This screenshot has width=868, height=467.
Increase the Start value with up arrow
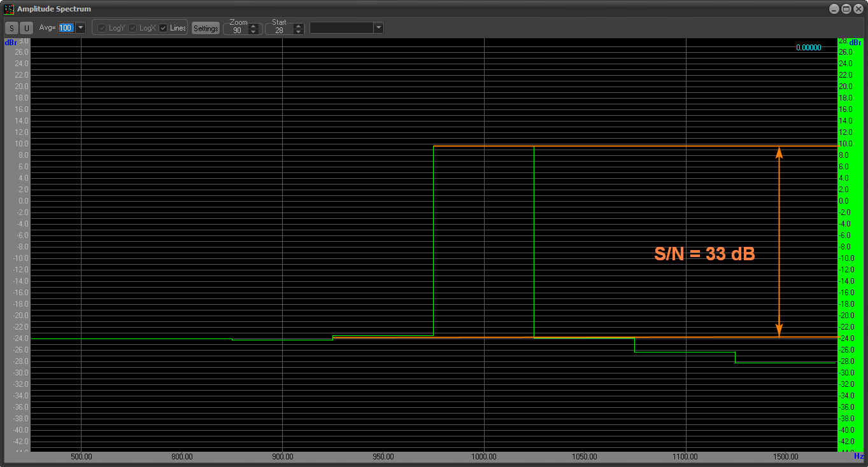pos(298,25)
